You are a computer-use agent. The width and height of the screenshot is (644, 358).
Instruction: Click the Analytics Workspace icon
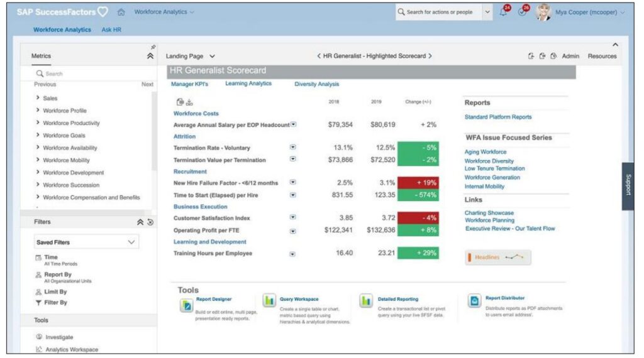pos(39,349)
